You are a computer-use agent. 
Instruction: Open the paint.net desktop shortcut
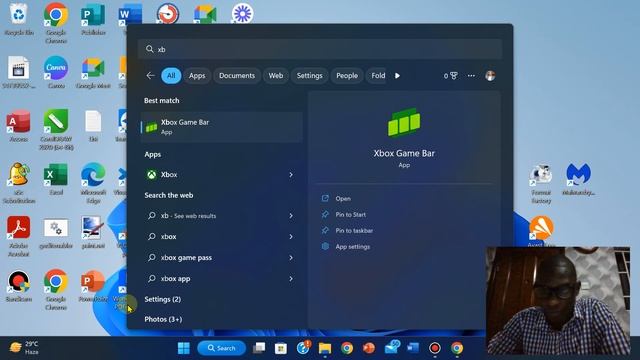pyautogui.click(x=93, y=232)
